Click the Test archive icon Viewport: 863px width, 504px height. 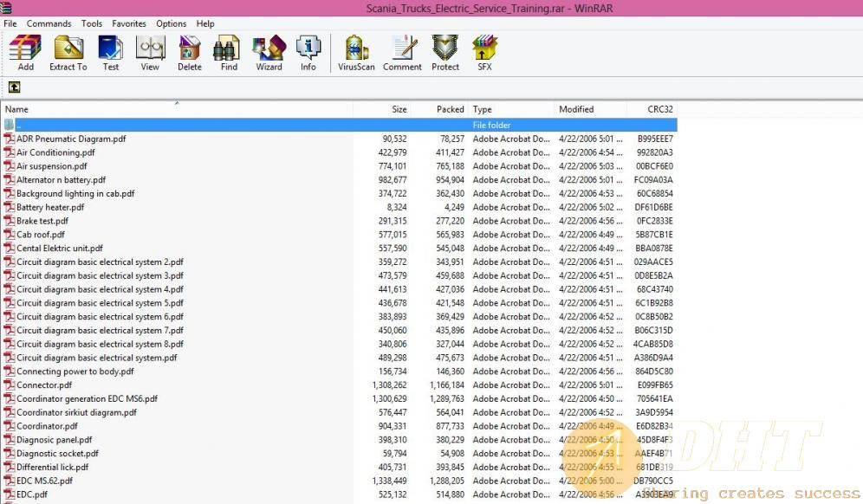[111, 48]
